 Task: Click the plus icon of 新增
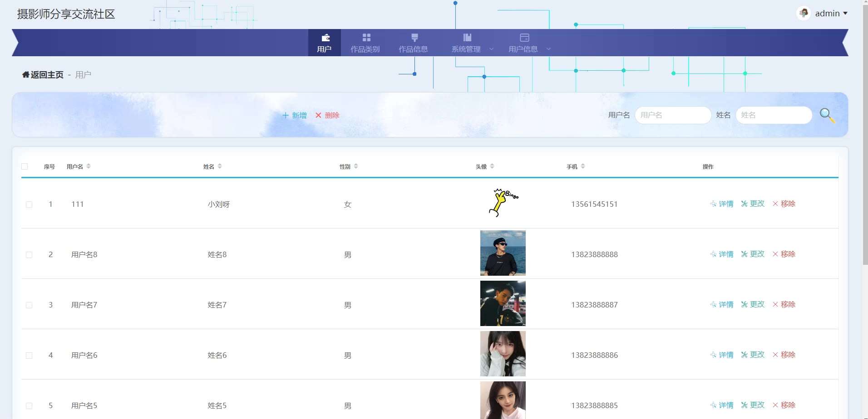pos(286,115)
